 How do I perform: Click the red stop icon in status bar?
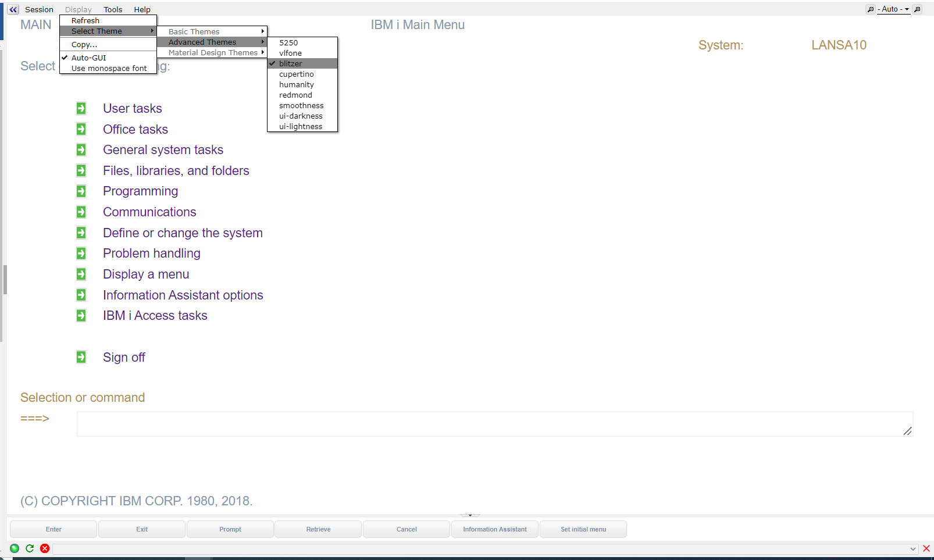click(45, 548)
